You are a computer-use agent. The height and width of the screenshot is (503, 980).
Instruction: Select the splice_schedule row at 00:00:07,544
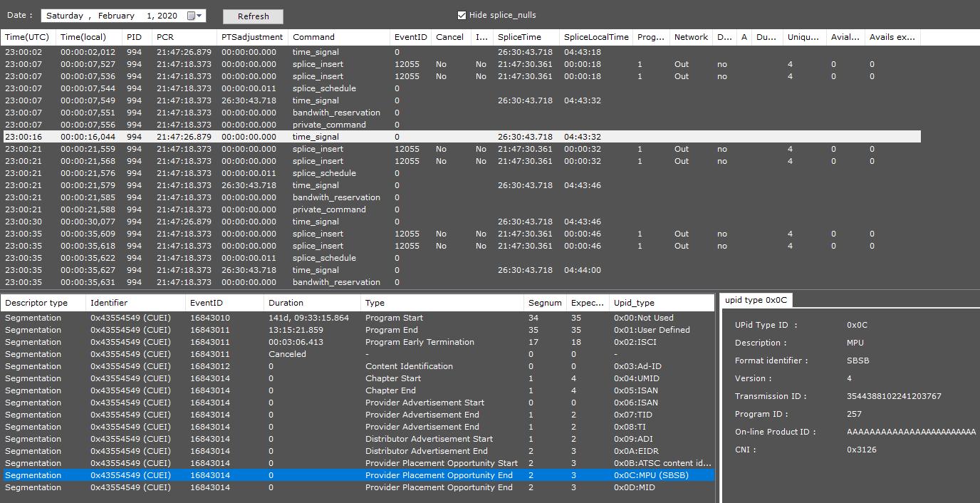point(461,88)
